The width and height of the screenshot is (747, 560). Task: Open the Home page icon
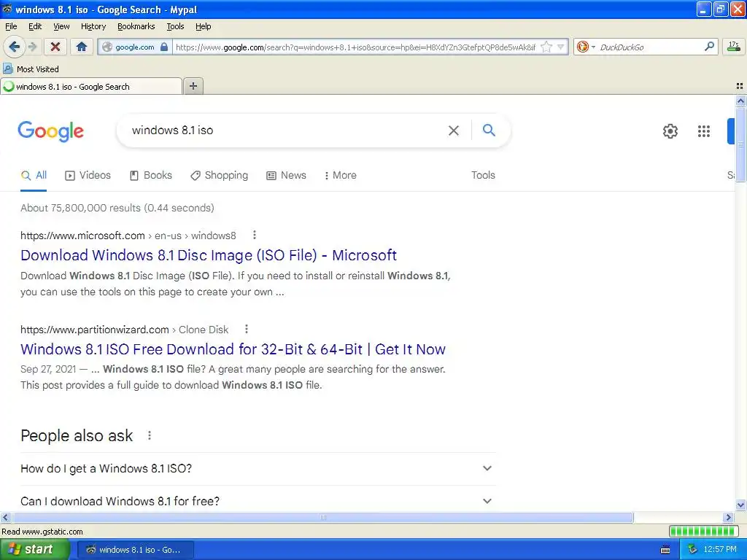tap(82, 47)
